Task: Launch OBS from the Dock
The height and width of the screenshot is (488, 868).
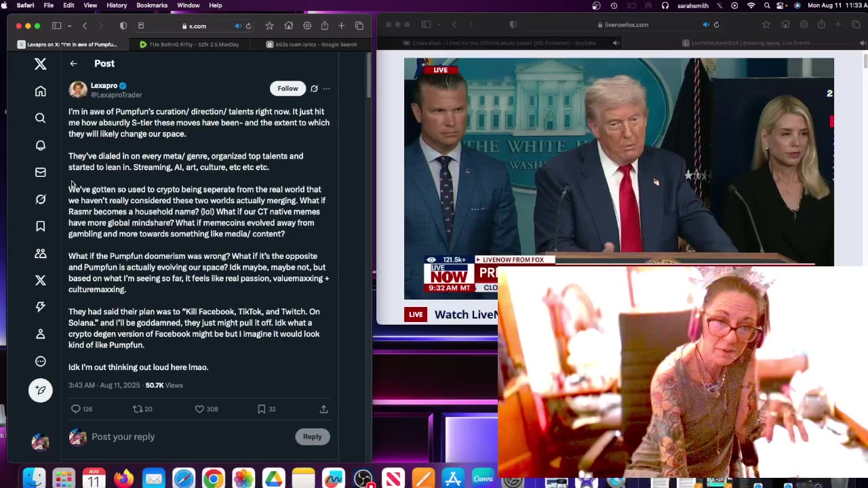Action: click(363, 479)
